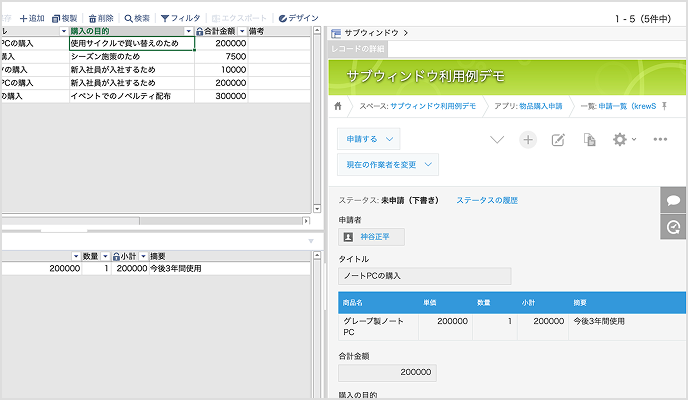Click the 追加 (add) toolbar button
This screenshot has width=688, height=400.
coord(32,18)
